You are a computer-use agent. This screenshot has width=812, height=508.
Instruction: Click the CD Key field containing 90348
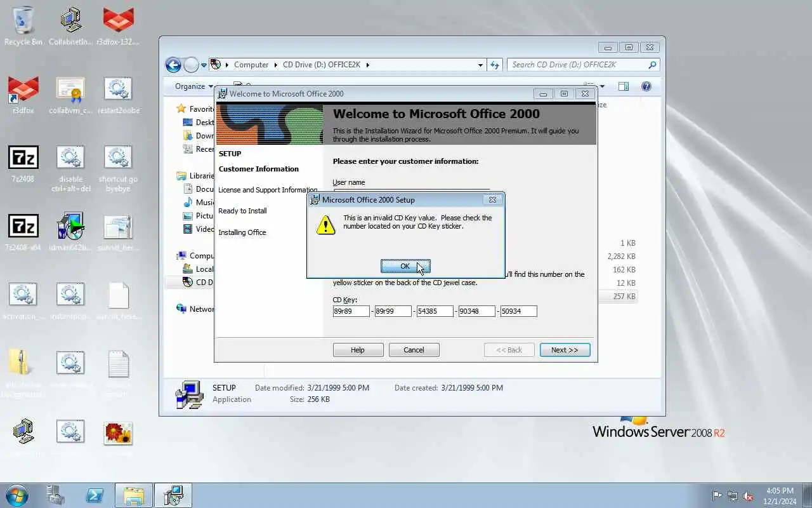[x=477, y=311]
